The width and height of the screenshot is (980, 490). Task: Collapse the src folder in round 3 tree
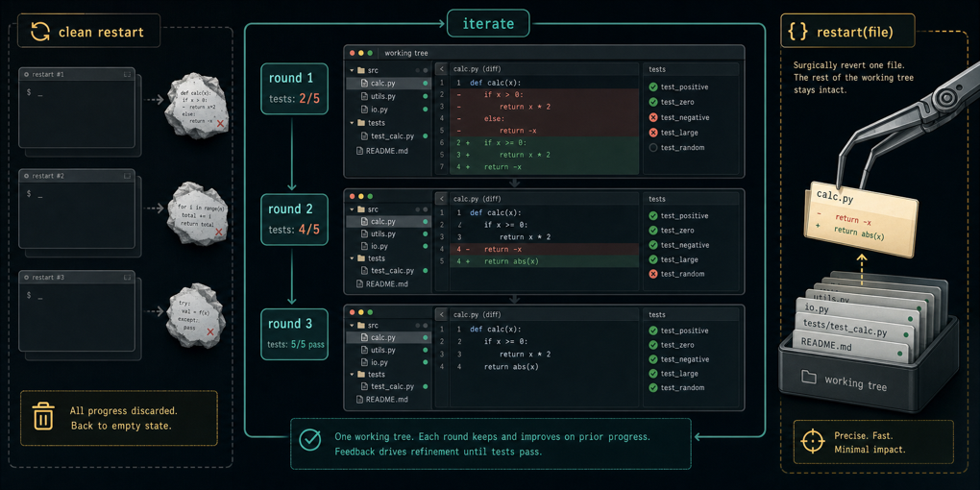352,326
